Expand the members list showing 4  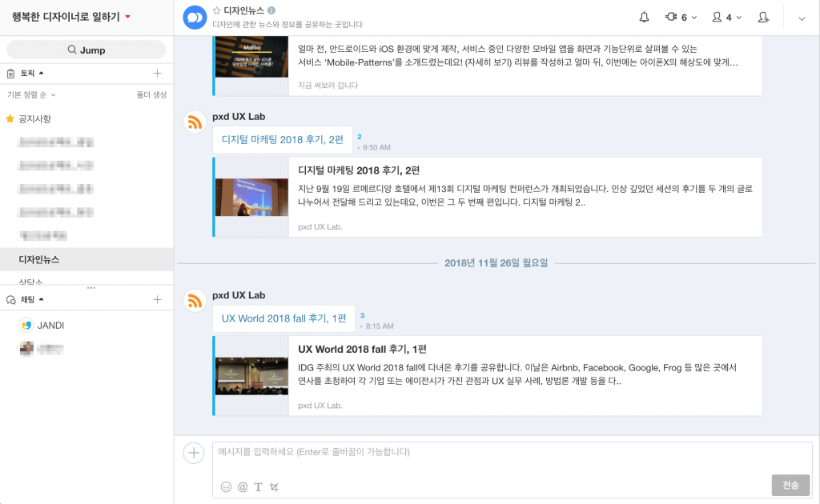(727, 17)
